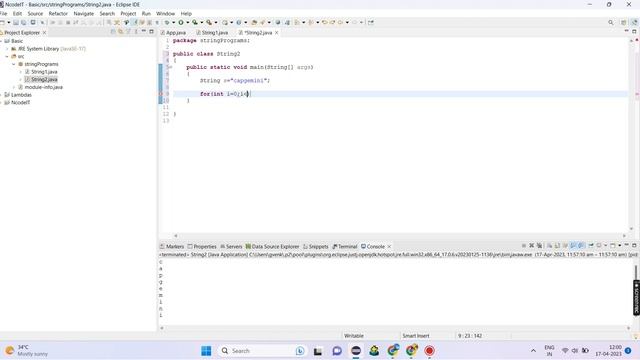
Task: Open the Terminal view tab
Action: (x=345, y=247)
